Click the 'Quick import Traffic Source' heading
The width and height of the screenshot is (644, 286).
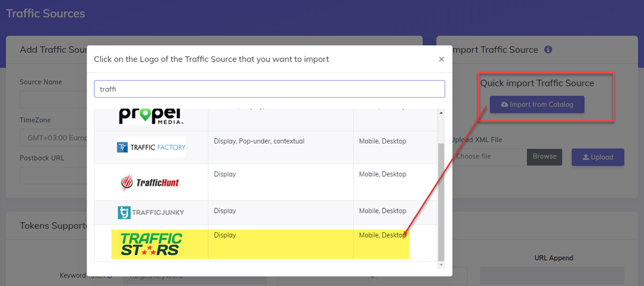pyautogui.click(x=537, y=83)
